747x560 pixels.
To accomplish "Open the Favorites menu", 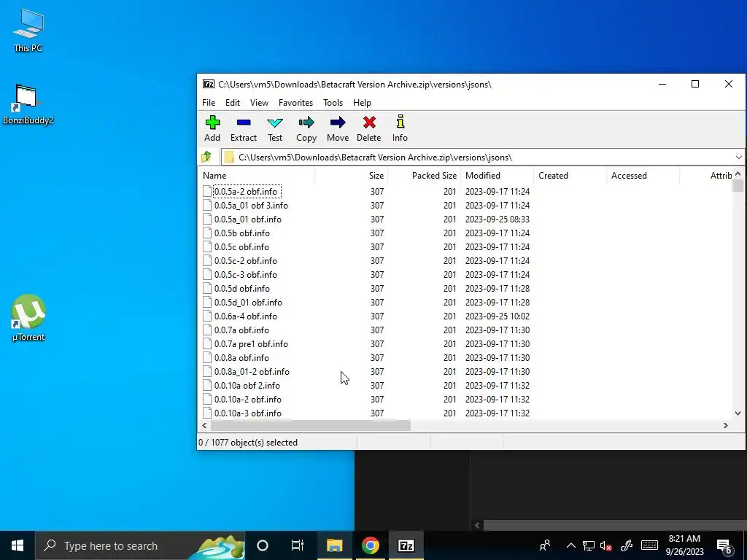I will 296,103.
